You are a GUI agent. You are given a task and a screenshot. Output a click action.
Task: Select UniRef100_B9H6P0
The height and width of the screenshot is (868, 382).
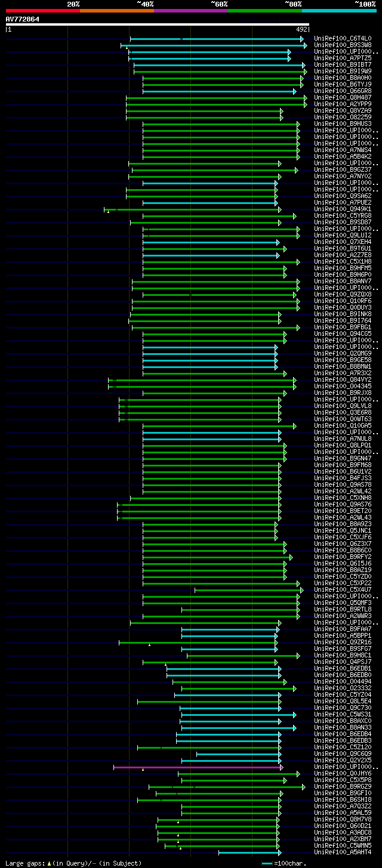click(x=343, y=274)
